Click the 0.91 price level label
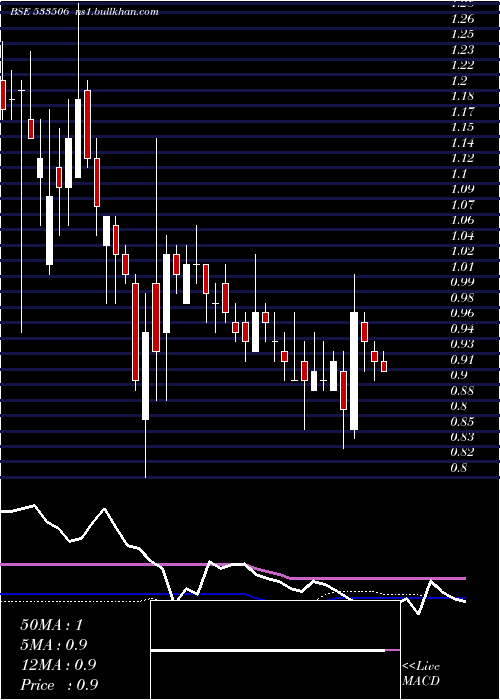 pos(462,359)
